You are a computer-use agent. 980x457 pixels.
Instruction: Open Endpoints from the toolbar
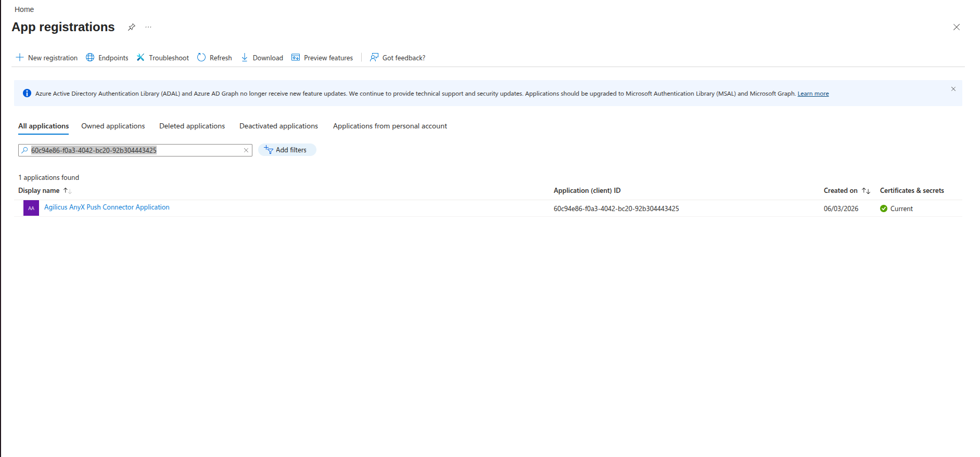pyautogui.click(x=107, y=58)
